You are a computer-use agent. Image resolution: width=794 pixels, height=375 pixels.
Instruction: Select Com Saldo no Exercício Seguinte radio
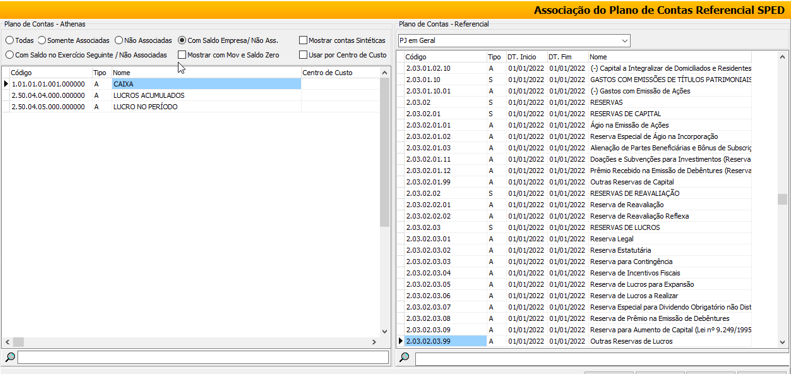click(x=86, y=55)
